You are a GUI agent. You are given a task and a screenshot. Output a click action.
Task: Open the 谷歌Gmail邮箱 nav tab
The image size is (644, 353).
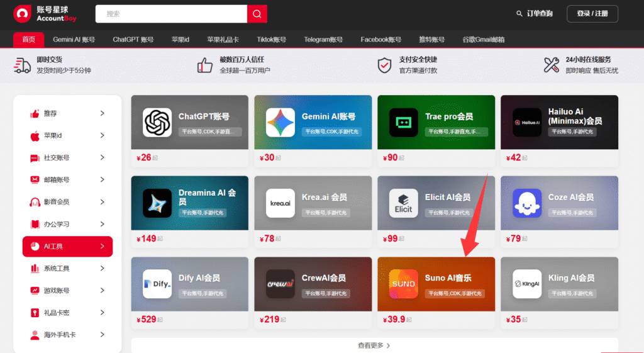pyautogui.click(x=484, y=40)
